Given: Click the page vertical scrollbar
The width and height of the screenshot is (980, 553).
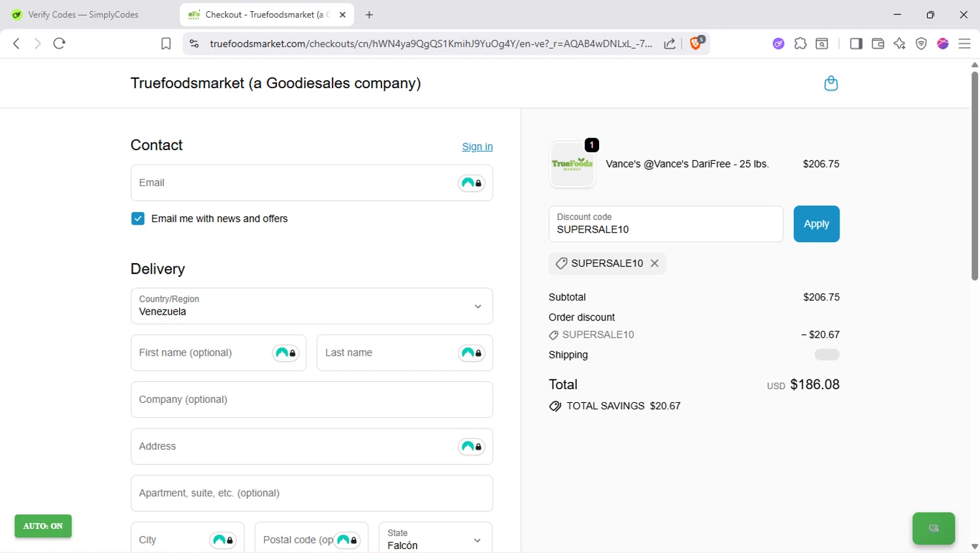Looking at the screenshot, I should point(974,176).
